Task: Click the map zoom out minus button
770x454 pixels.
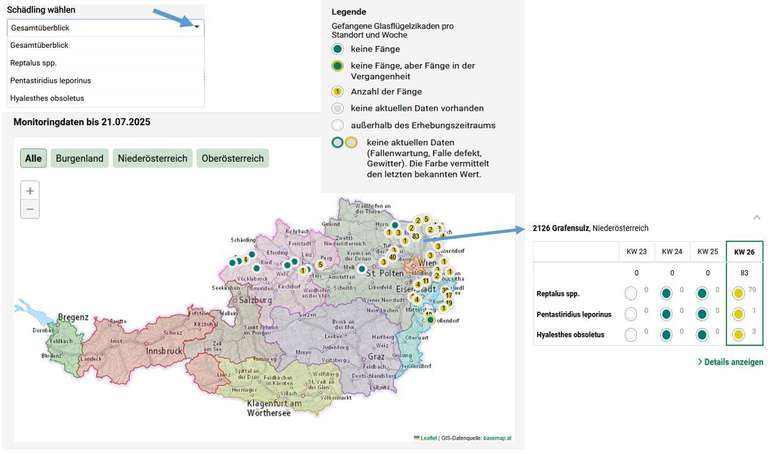Action: pyautogui.click(x=30, y=209)
